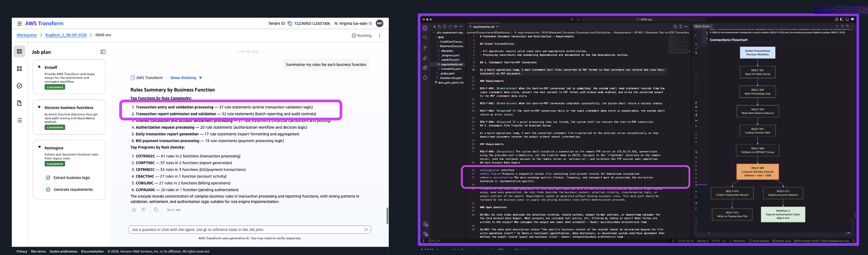Open the AWS Transform hamburger menu
868x255 pixels.
tap(19, 24)
